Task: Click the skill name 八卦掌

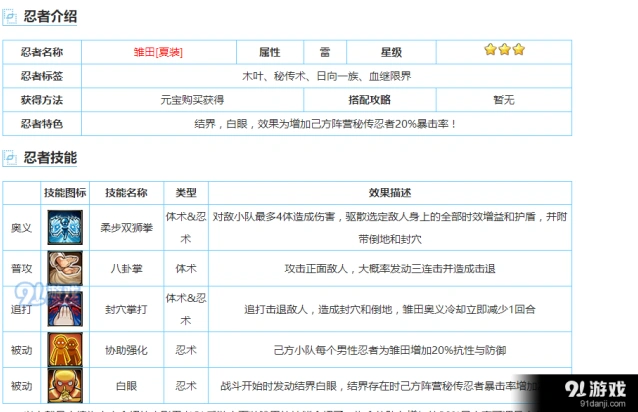Action: tap(127, 268)
